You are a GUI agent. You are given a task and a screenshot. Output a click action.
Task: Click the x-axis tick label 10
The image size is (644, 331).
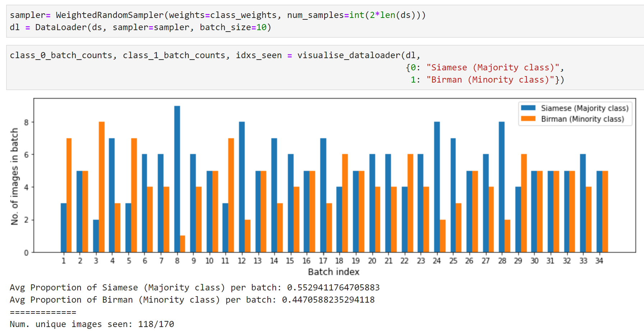[210, 261]
